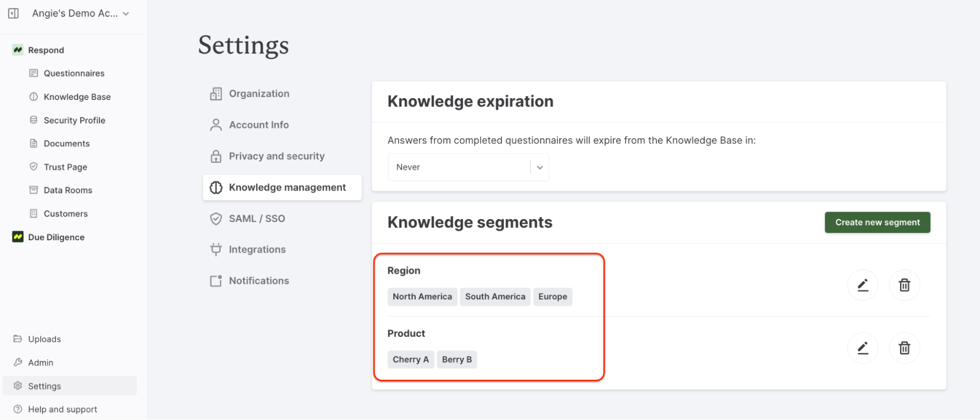Open Customers list

(x=66, y=213)
